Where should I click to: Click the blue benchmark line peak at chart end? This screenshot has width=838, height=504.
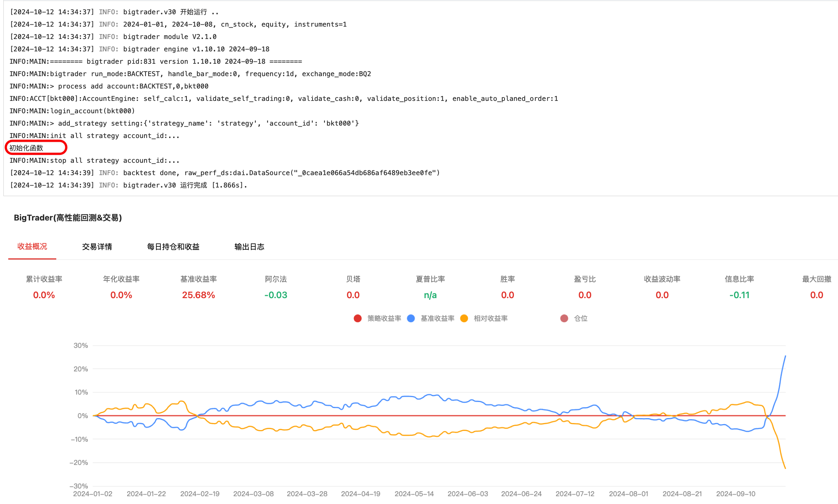(x=785, y=356)
